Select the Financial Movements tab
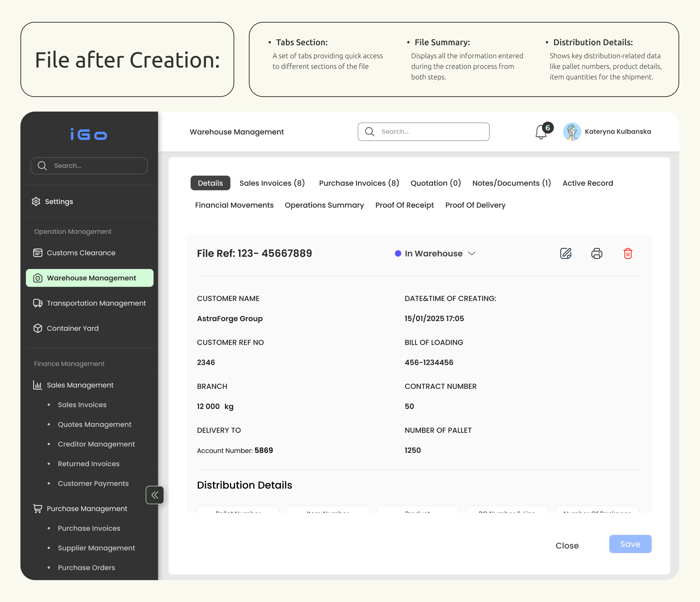Screen dimensions: 700x602 point(234,205)
